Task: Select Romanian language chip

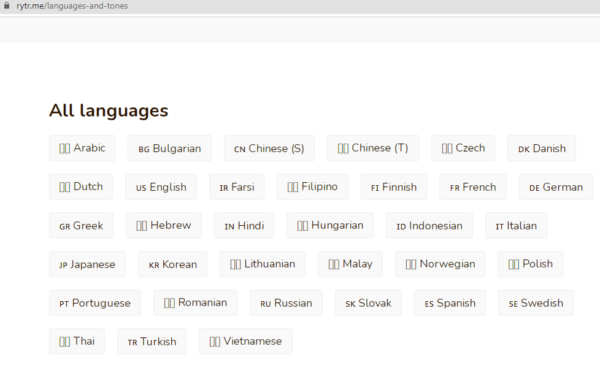Action: (196, 303)
